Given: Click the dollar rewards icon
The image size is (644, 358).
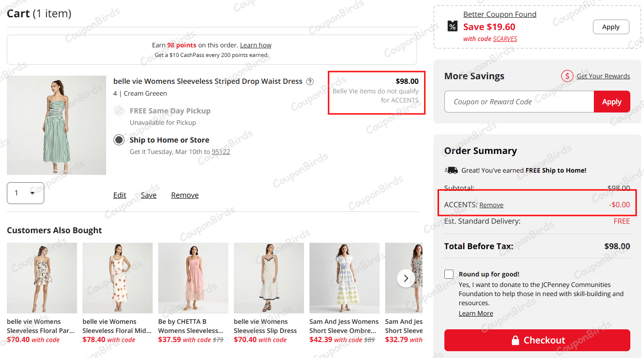Looking at the screenshot, I should [567, 76].
